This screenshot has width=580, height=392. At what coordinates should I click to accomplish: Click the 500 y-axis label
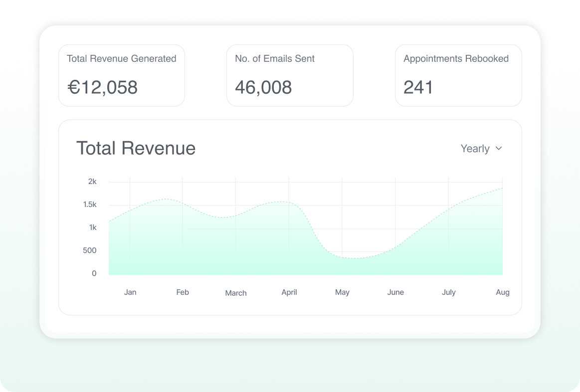(x=90, y=250)
